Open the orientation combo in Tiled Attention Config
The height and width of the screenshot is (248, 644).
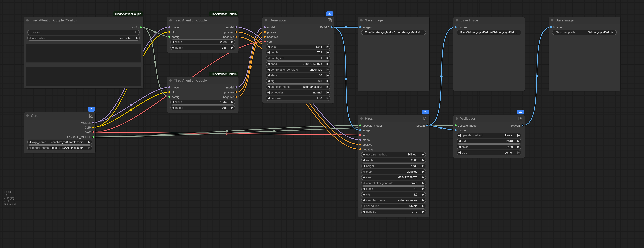pos(83,38)
